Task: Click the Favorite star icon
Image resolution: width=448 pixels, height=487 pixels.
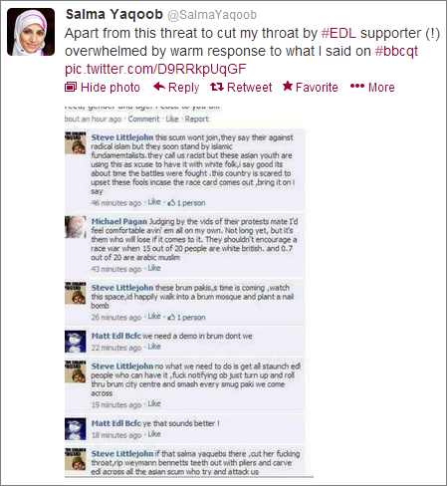Action: click(x=288, y=87)
